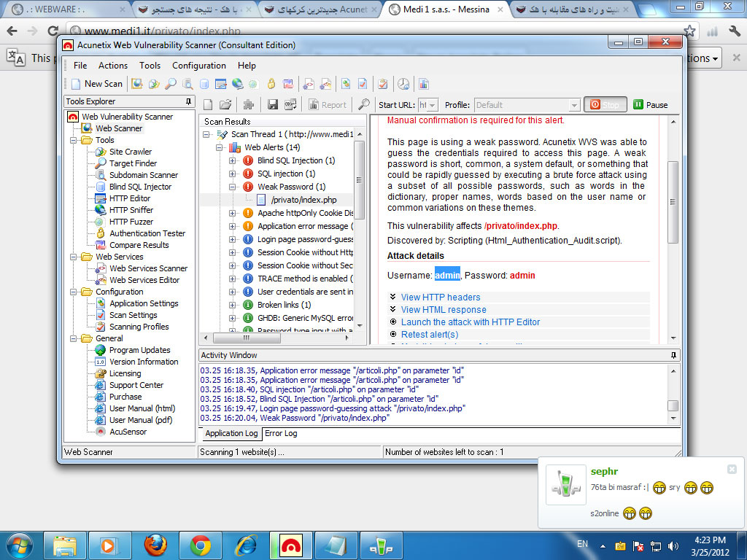Open the Actions menu
The image size is (747, 560).
point(113,66)
